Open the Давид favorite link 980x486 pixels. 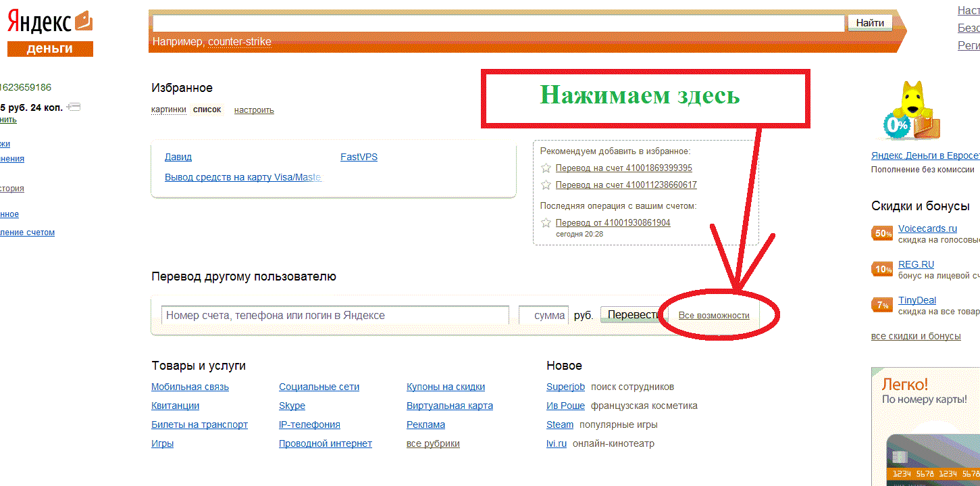(178, 157)
